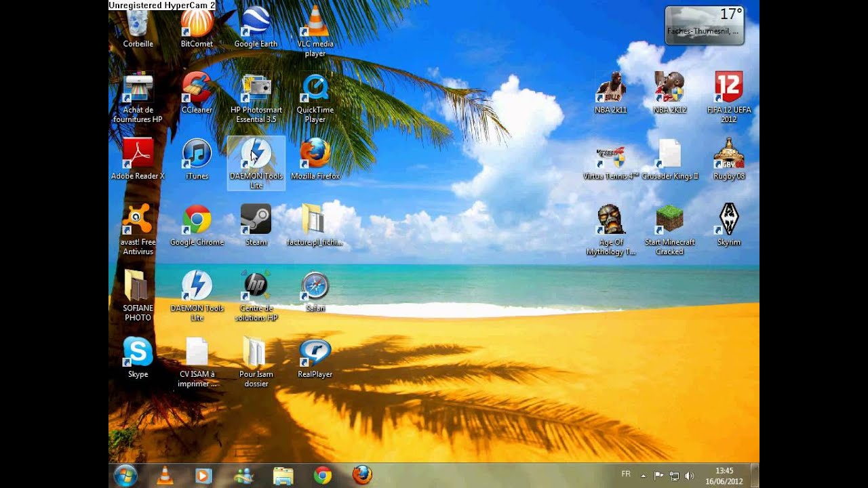The width and height of the screenshot is (868, 488).
Task: Open the Windows Start menu
Action: point(126,475)
